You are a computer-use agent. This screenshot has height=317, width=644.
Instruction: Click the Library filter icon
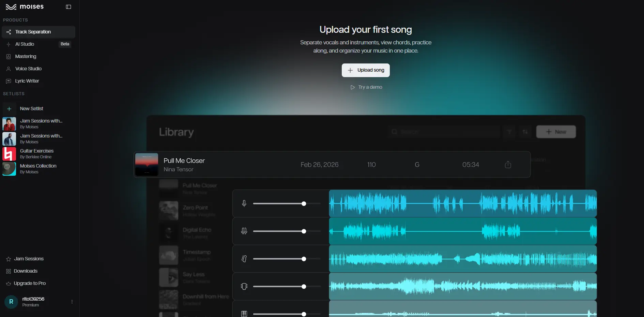509,132
